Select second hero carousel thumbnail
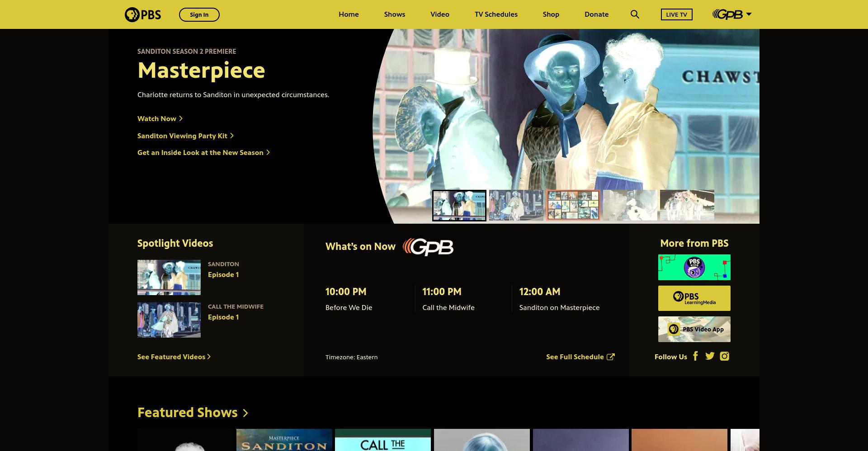This screenshot has width=868, height=451. [x=516, y=205]
